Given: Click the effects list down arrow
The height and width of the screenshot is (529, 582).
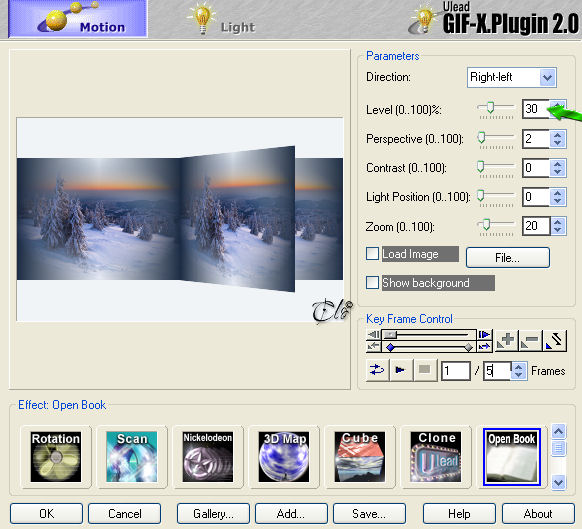Looking at the screenshot, I should pos(558,482).
